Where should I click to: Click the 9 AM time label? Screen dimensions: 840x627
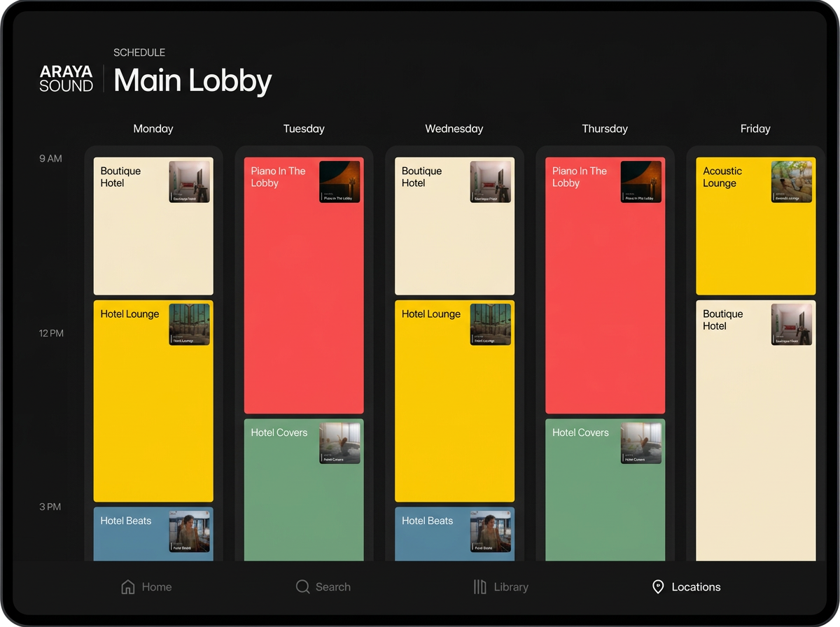(50, 159)
